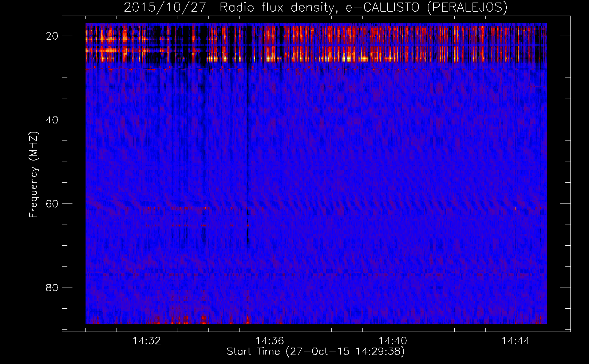The height and width of the screenshot is (364, 589).
Task: Click the 60 frequency tick label
Action: pyautogui.click(x=52, y=204)
